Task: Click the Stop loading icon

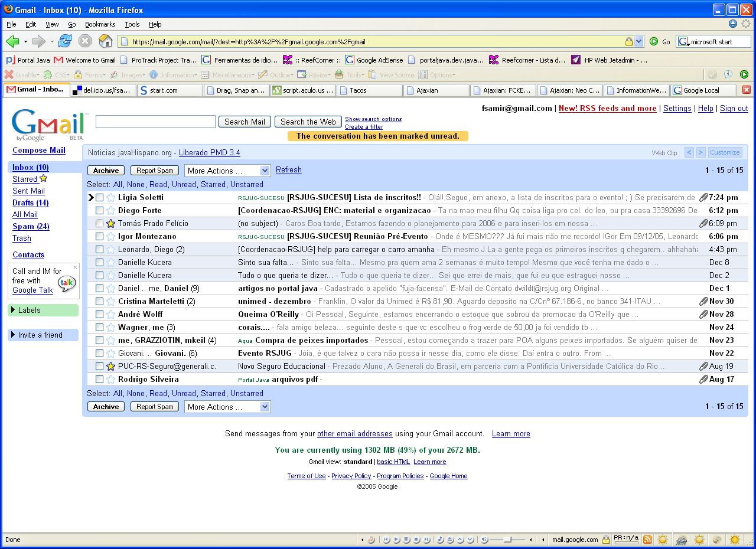Action: click(x=85, y=41)
